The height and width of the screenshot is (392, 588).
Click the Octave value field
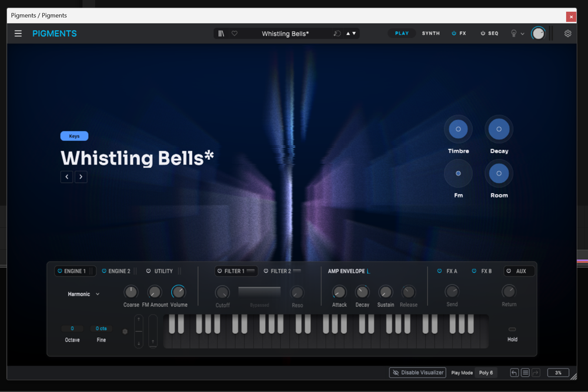72,329
